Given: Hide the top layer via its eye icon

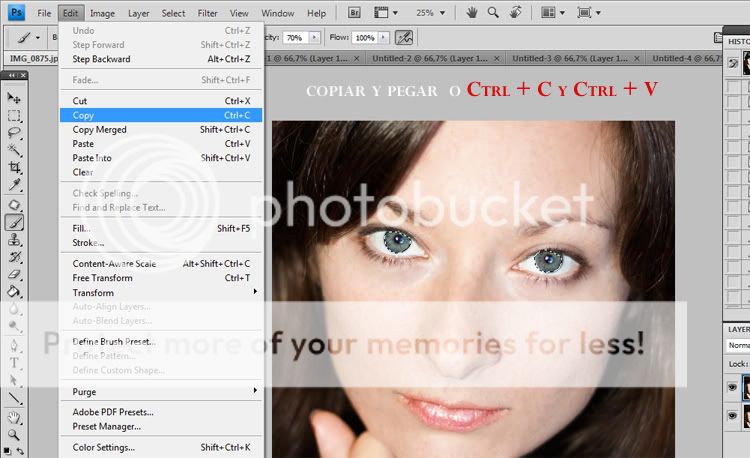Looking at the screenshot, I should (732, 387).
